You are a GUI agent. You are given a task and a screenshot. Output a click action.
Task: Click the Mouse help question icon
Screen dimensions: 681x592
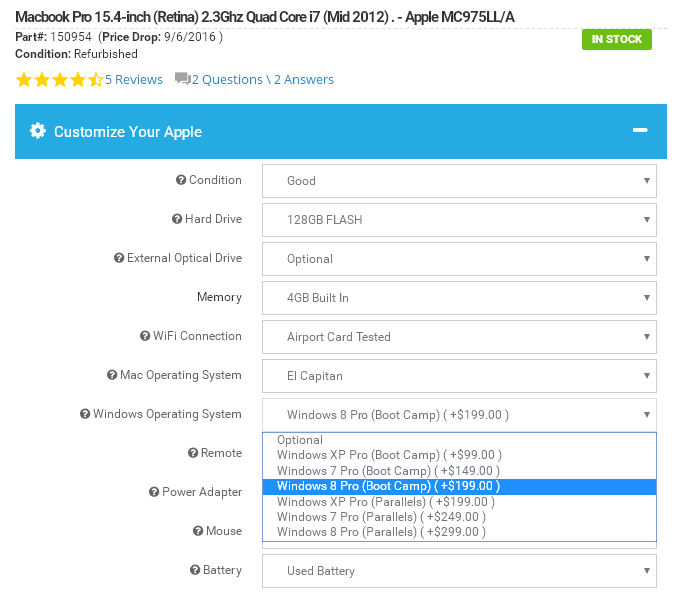tap(198, 531)
